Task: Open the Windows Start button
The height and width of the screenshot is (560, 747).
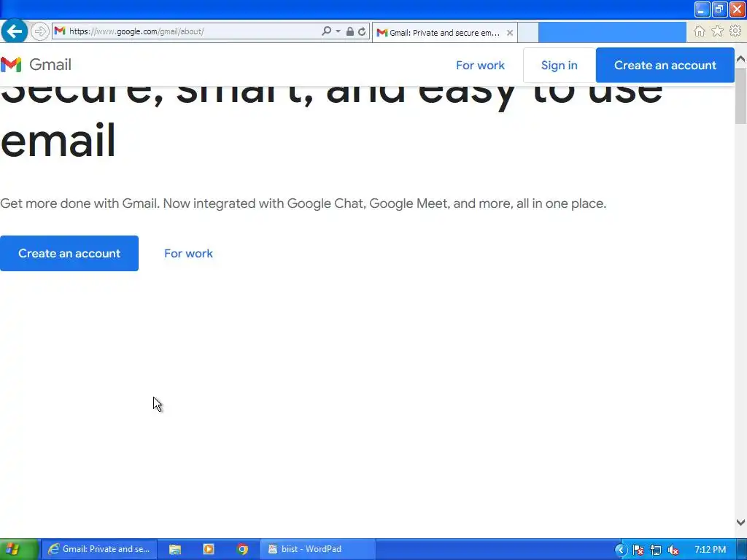Action: click(18, 549)
